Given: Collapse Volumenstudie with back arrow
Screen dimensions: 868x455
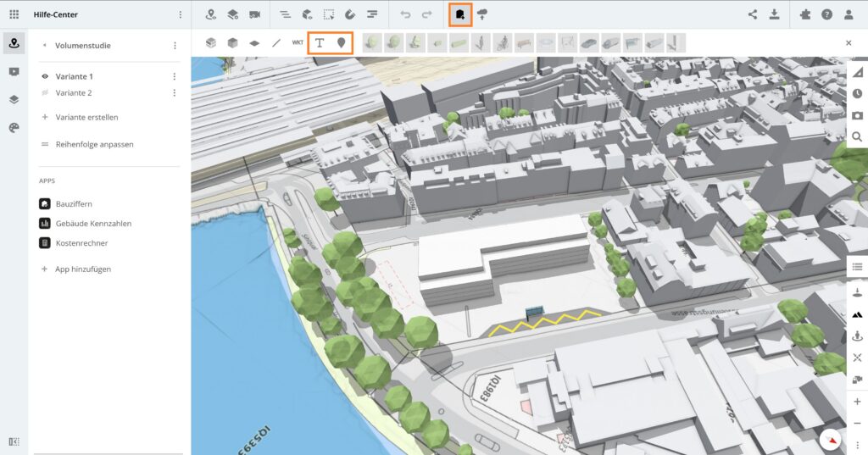Looking at the screenshot, I should (x=44, y=46).
